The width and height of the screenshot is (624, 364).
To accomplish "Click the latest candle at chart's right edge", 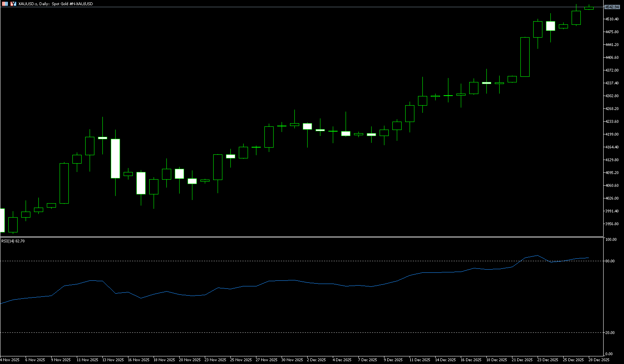I will point(589,8).
